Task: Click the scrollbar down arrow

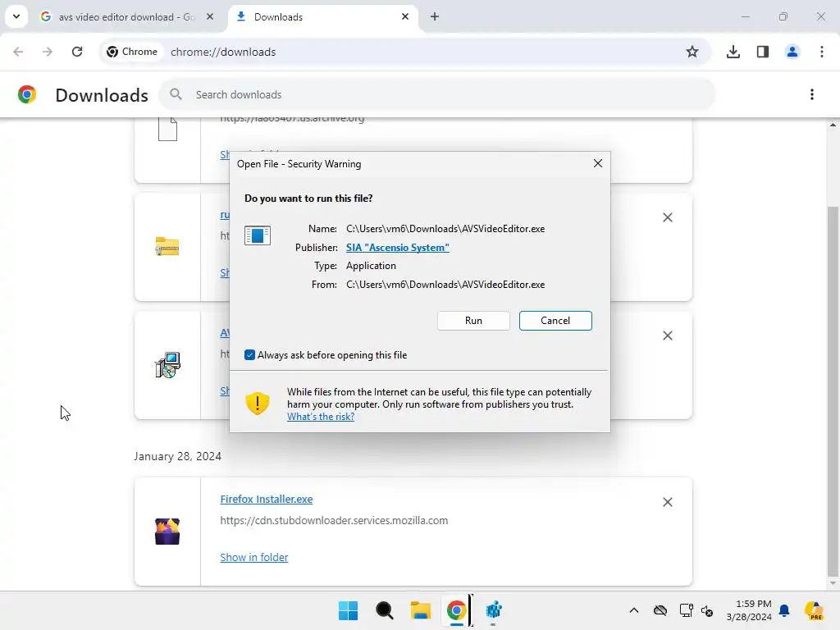Action: pos(833,583)
